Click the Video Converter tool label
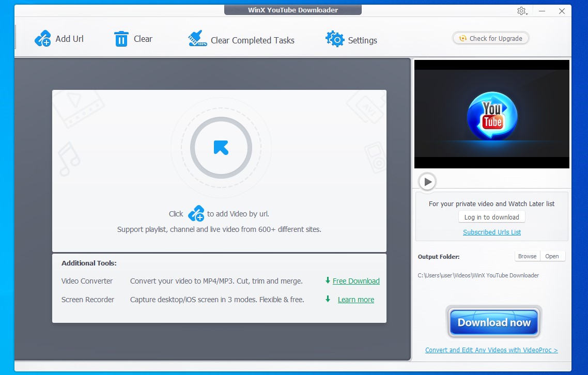This screenshot has width=588, height=375. 87,281
